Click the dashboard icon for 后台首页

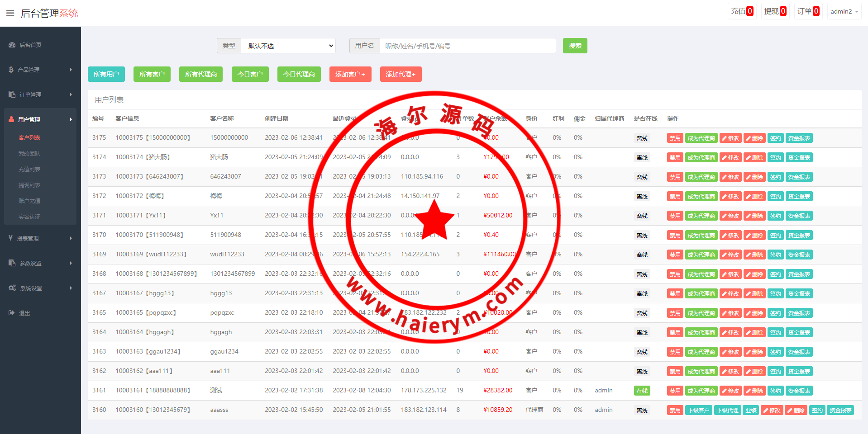12,45
